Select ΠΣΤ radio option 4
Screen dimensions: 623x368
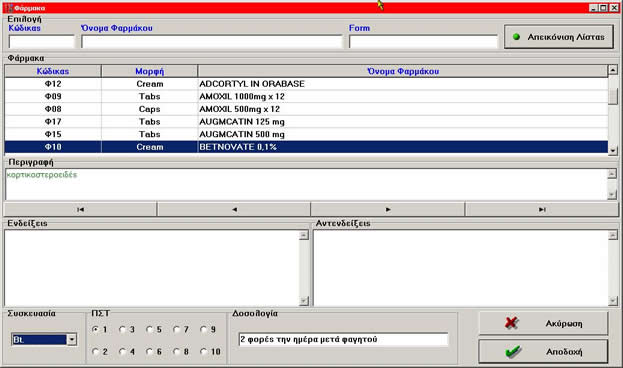[122, 351]
